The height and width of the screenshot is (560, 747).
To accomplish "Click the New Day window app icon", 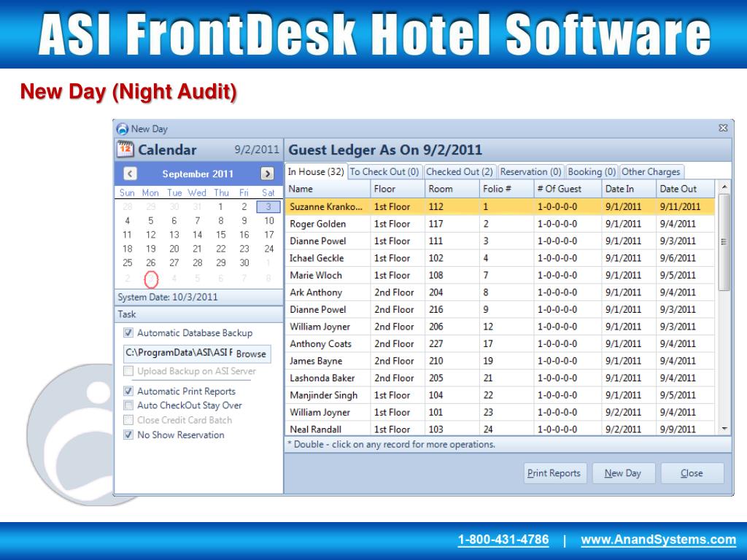I will [123, 128].
